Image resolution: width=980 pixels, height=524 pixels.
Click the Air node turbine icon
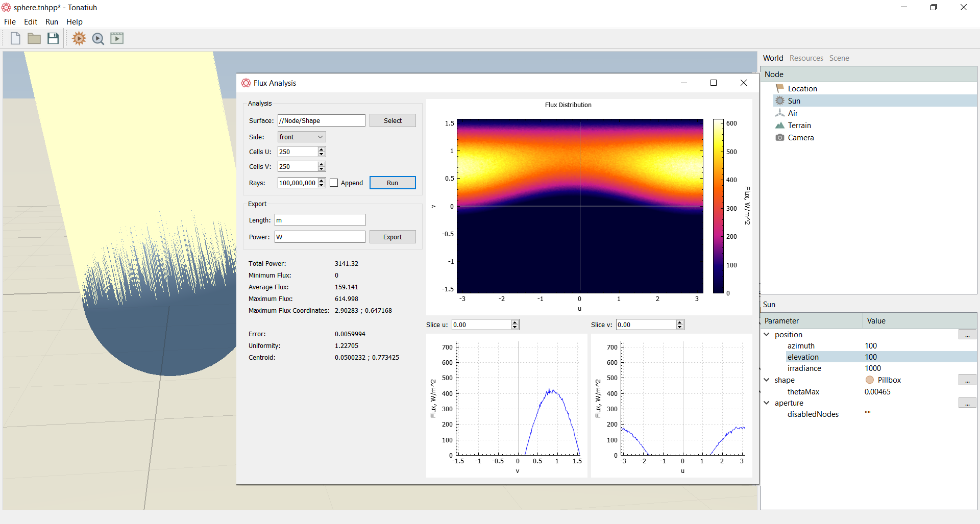point(780,113)
